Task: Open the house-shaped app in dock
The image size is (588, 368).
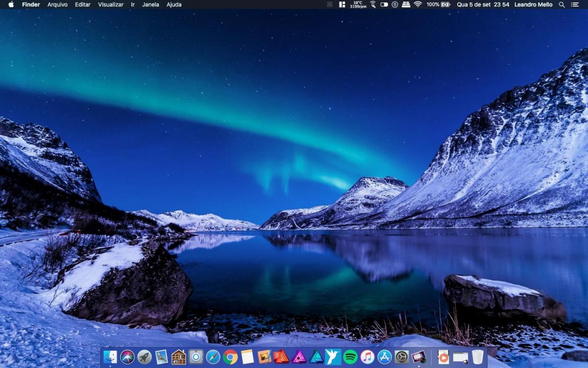Action: pos(179,357)
